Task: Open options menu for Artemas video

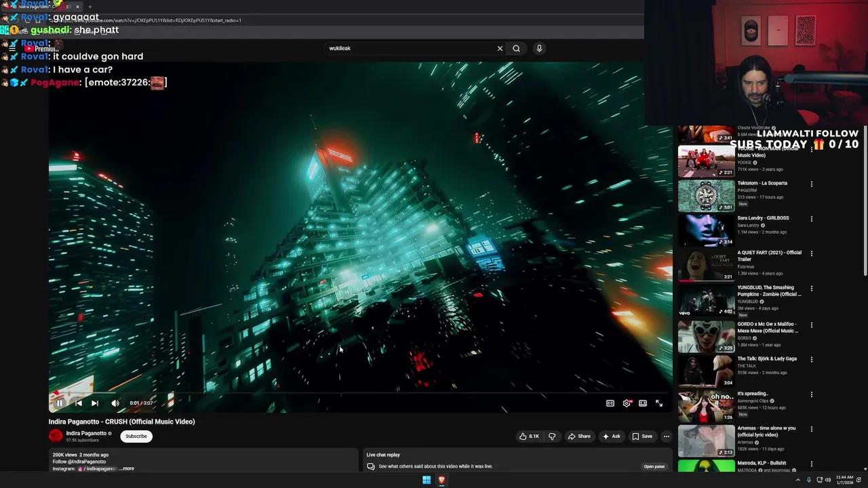Action: pos(811,429)
